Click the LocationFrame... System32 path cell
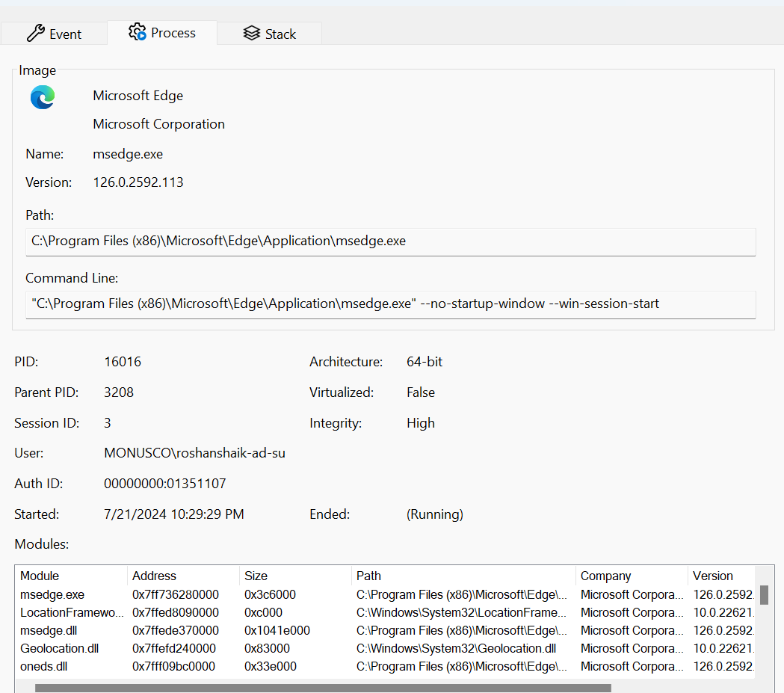Screen dimensions: 784x693 [461, 612]
